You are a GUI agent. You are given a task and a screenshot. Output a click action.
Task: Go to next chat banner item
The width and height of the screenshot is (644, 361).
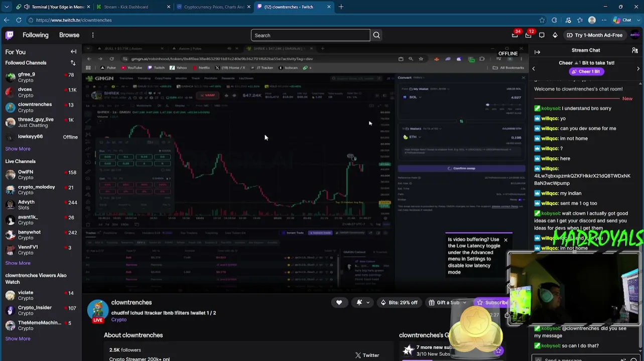pos(638,69)
